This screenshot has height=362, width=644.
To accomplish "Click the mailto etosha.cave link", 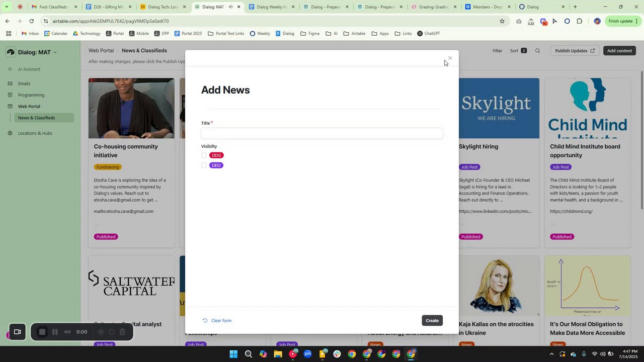I will pos(123,212).
